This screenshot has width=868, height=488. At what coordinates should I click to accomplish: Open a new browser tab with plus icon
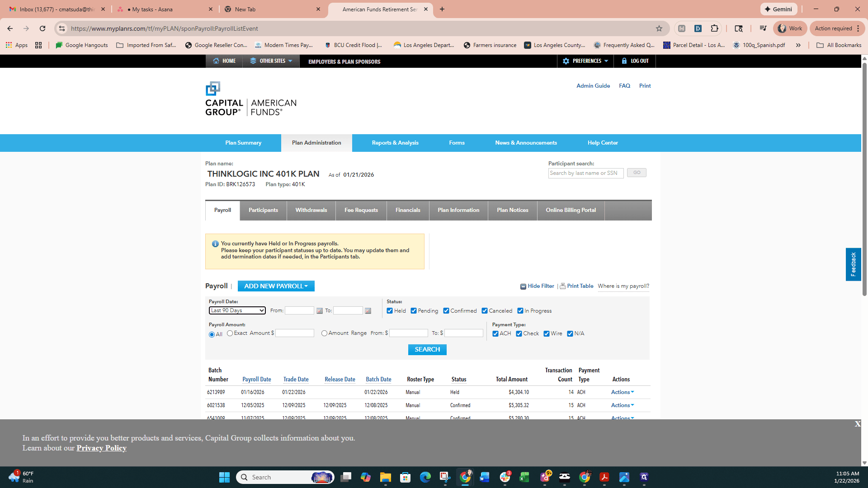[442, 9]
